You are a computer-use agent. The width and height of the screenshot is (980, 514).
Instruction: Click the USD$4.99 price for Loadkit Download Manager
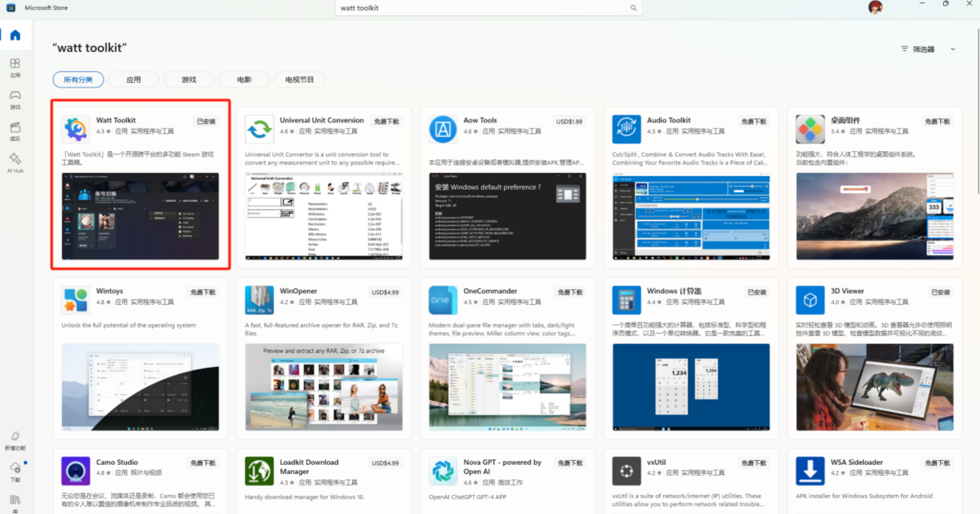coord(385,463)
